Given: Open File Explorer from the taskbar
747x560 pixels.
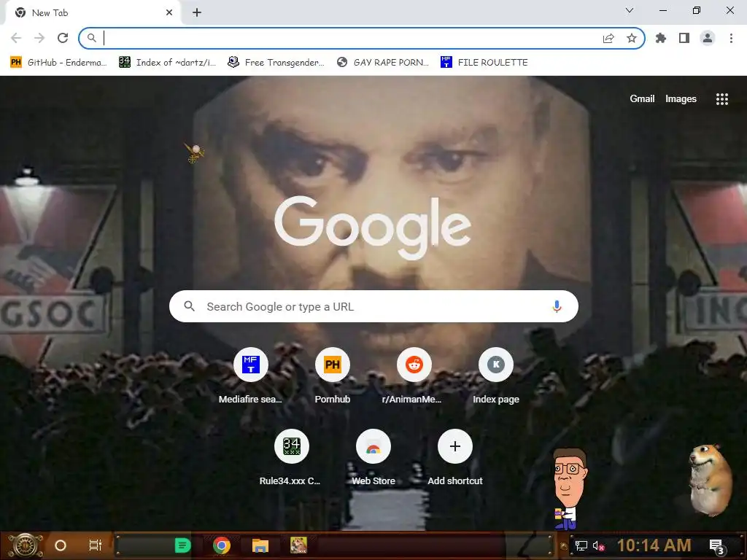Looking at the screenshot, I should (260, 545).
